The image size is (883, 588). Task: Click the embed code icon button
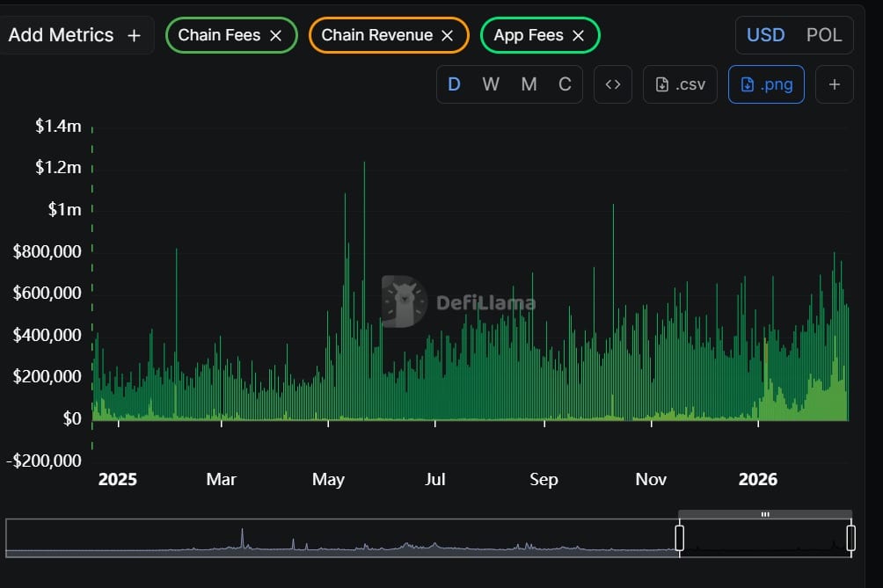pyautogui.click(x=613, y=84)
